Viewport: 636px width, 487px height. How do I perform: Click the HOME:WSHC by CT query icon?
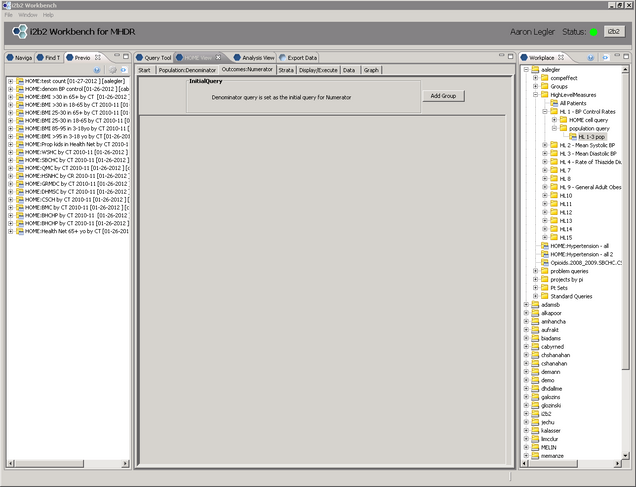pyautogui.click(x=20, y=152)
